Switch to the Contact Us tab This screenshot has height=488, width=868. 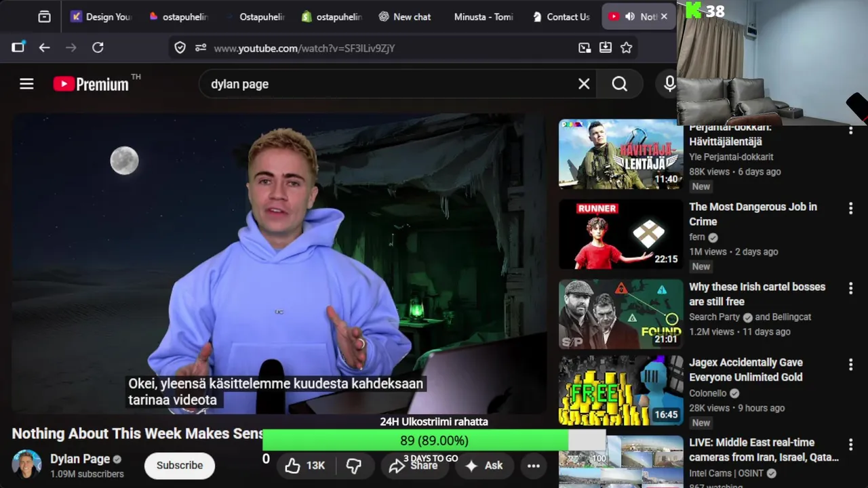tap(561, 17)
